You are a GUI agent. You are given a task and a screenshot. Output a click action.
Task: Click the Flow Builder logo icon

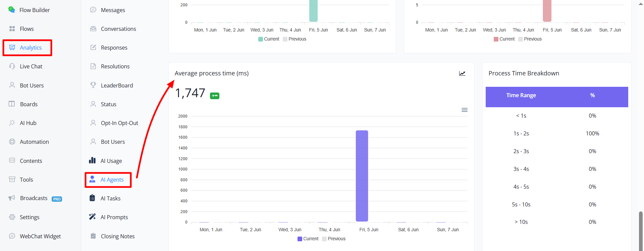tap(12, 10)
